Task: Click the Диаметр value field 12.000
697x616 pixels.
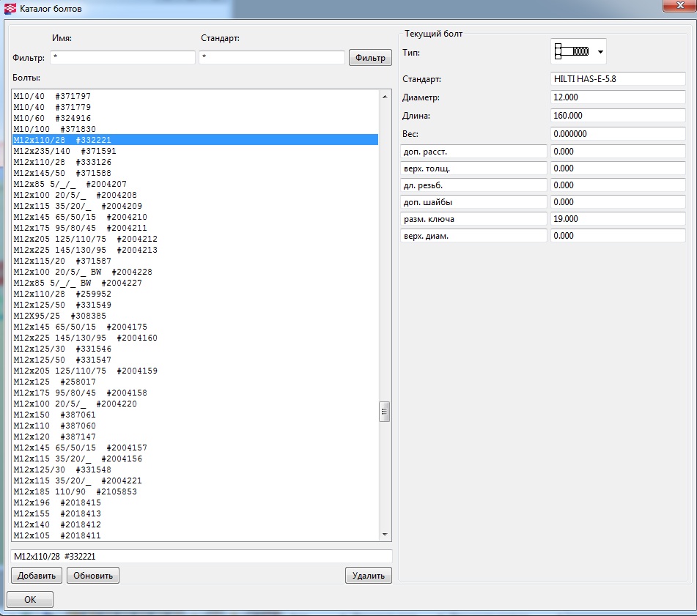Action: coord(617,97)
